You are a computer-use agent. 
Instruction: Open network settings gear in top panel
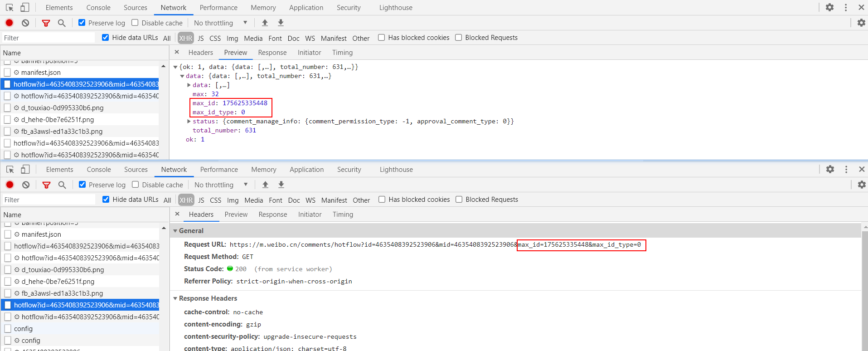click(x=861, y=23)
